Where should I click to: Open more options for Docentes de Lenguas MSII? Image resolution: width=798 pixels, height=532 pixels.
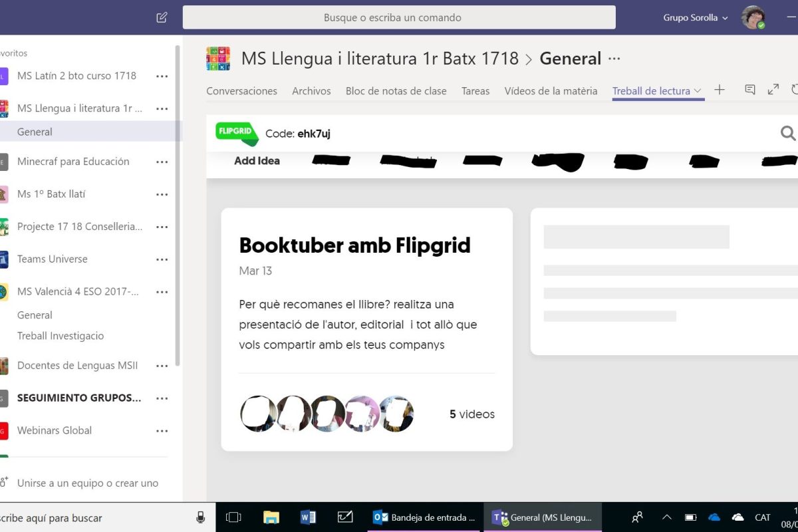coord(162,366)
